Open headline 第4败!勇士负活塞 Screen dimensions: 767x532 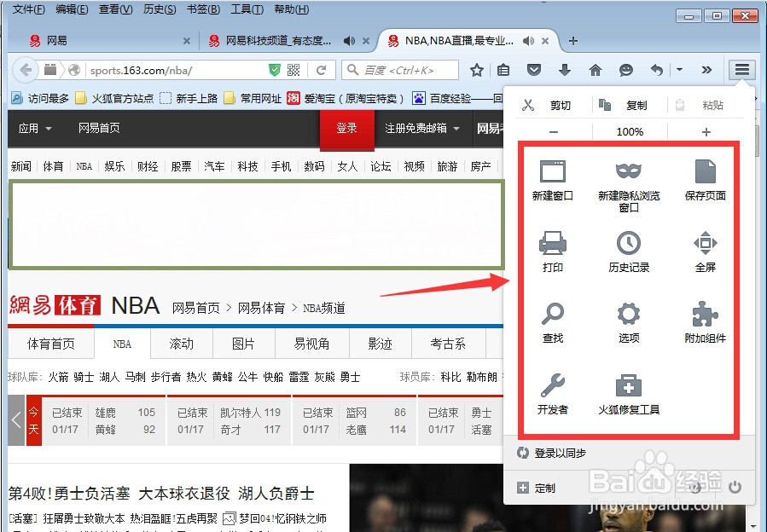tap(69, 494)
